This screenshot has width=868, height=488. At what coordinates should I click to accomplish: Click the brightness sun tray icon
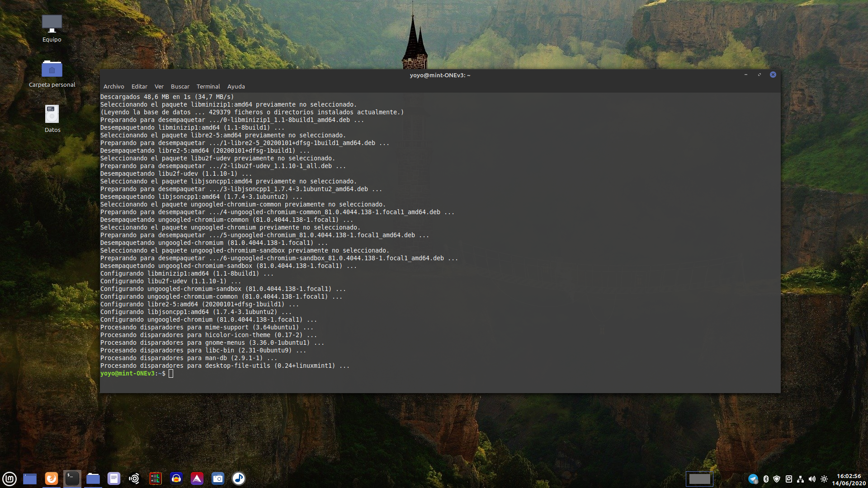click(x=824, y=479)
